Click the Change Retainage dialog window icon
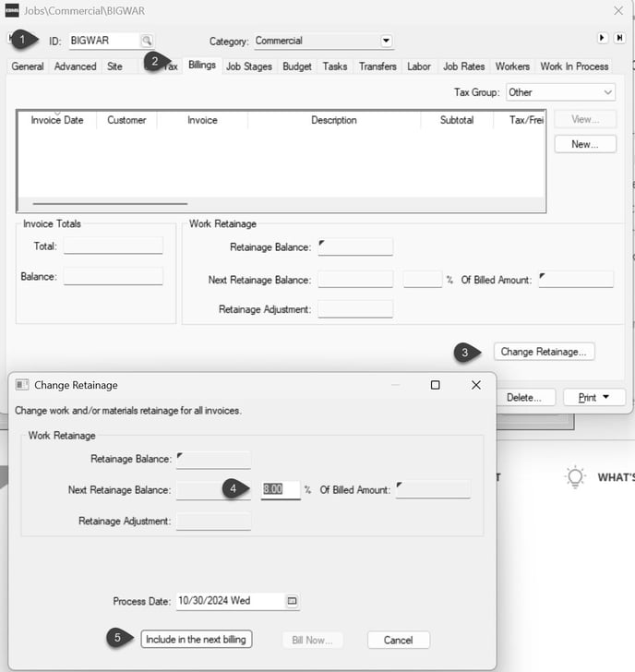This screenshot has height=672, width=635. point(22,385)
